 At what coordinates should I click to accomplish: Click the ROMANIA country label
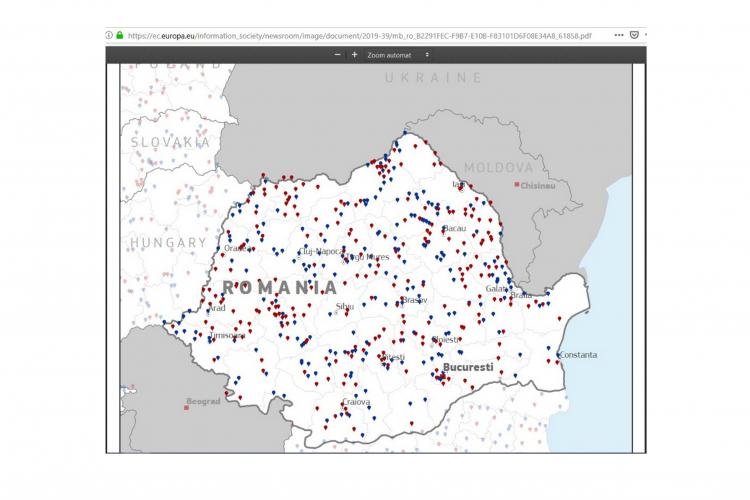(279, 287)
